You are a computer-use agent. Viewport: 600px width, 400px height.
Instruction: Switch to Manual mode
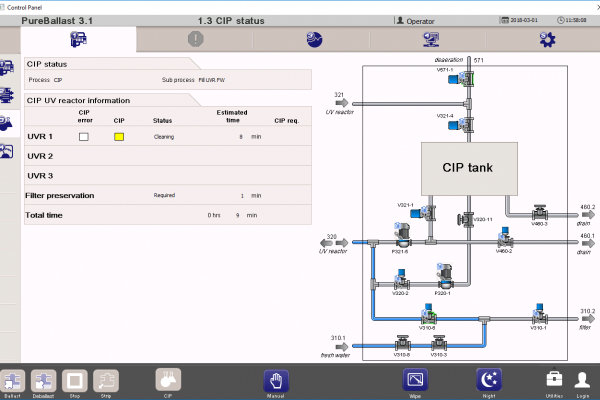276,381
